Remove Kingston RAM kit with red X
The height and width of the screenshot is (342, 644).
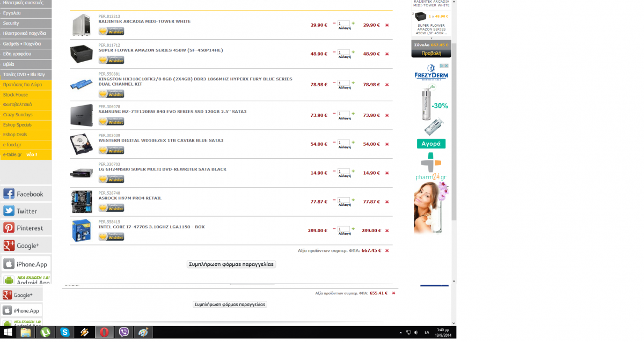pos(387,85)
